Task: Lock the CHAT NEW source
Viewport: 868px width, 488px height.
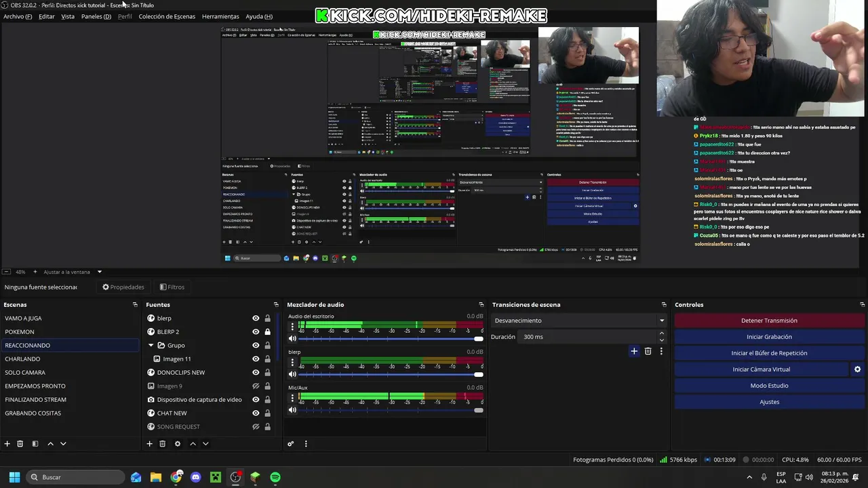Action: pyautogui.click(x=267, y=413)
